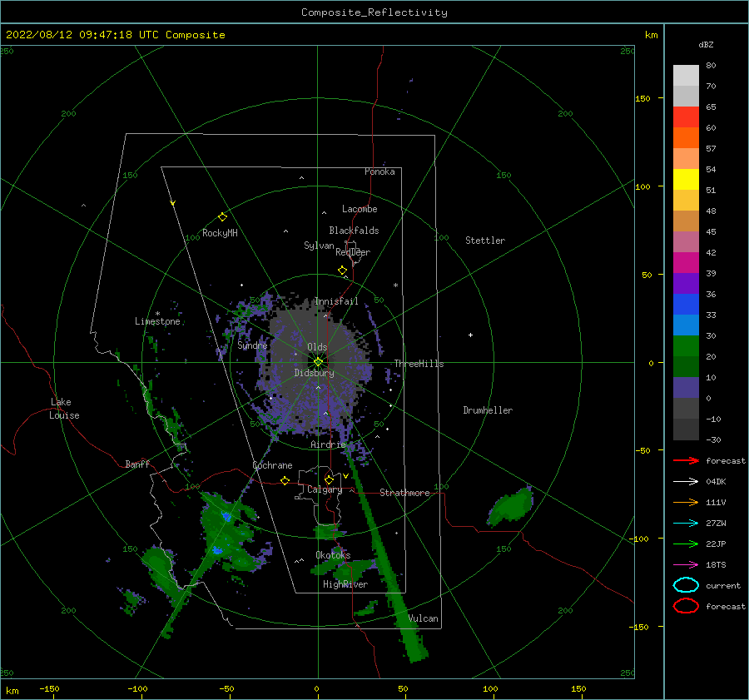Click the yellow diamond marker below RedDeer
The height and width of the screenshot is (700, 749).
343,271
